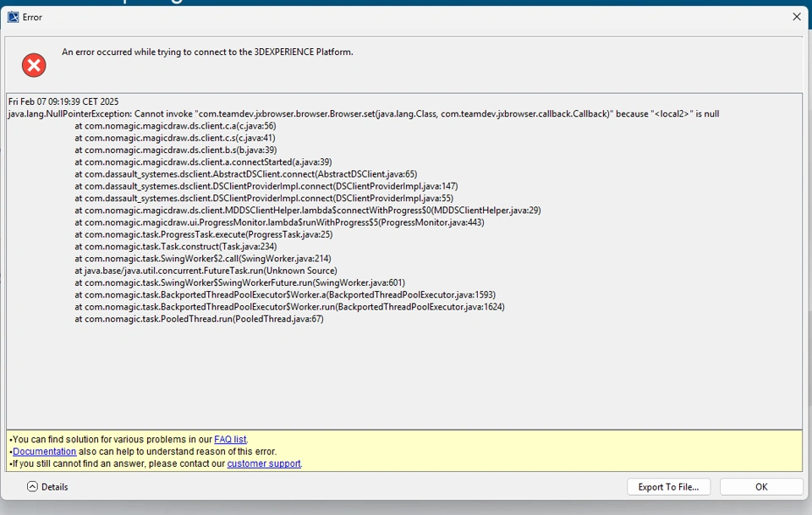Image resolution: width=812 pixels, height=515 pixels.
Task: Click the c.s(c.java:41) stack trace line
Action: (x=175, y=138)
